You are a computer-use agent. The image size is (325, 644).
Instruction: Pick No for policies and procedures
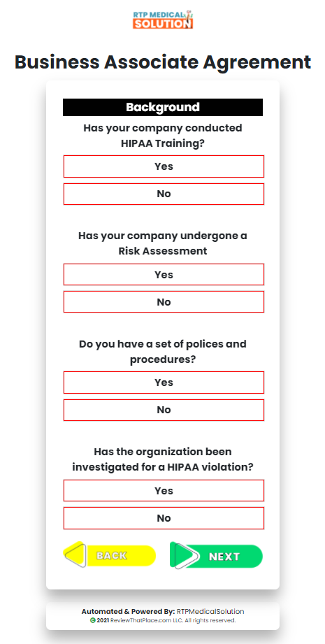pos(164,410)
